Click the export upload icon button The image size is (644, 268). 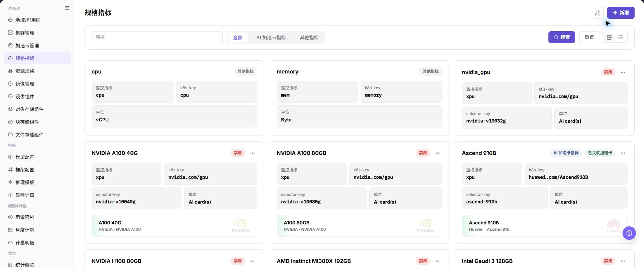pos(597,13)
